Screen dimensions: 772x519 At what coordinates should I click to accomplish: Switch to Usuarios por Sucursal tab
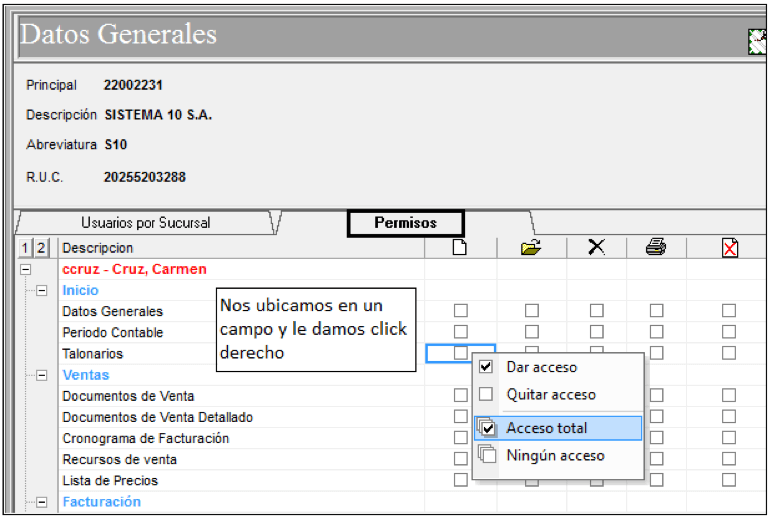(146, 223)
